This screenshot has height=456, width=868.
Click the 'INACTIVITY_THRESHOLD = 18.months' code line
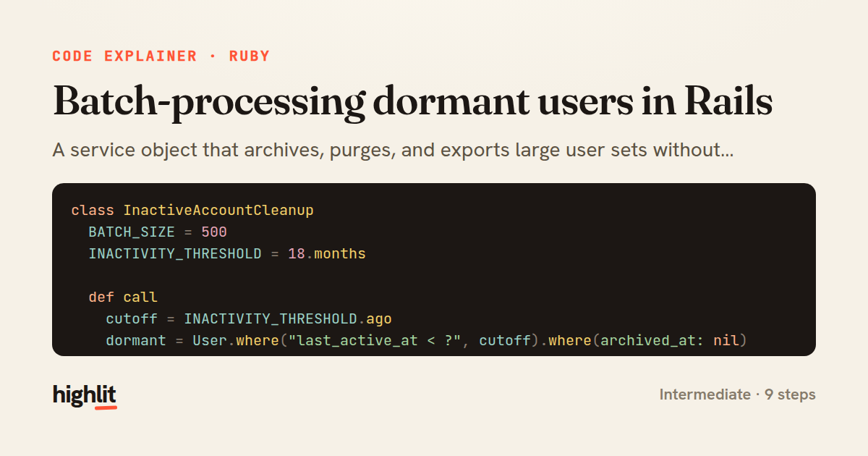point(227,254)
